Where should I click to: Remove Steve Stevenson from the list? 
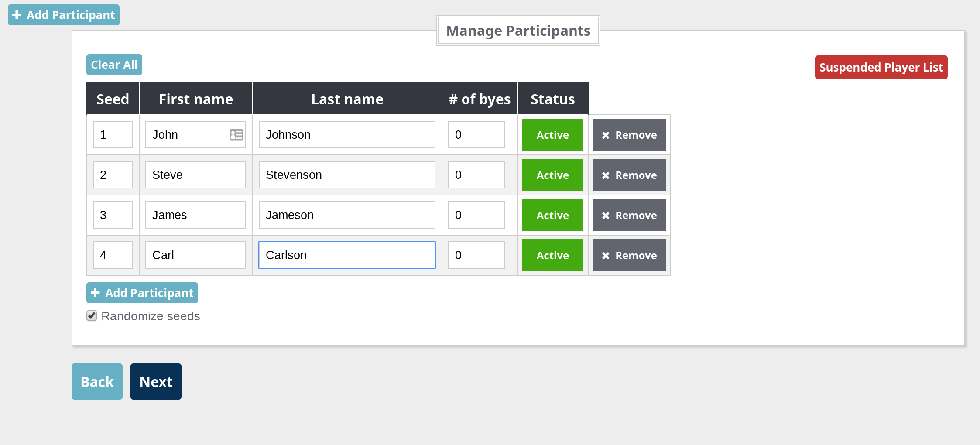pos(629,175)
